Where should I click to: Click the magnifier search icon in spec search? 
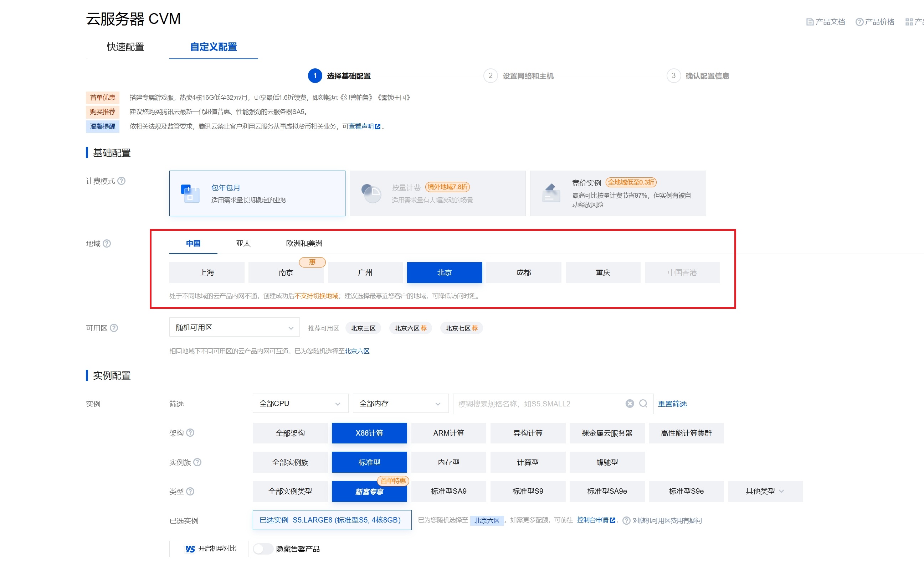[643, 404]
